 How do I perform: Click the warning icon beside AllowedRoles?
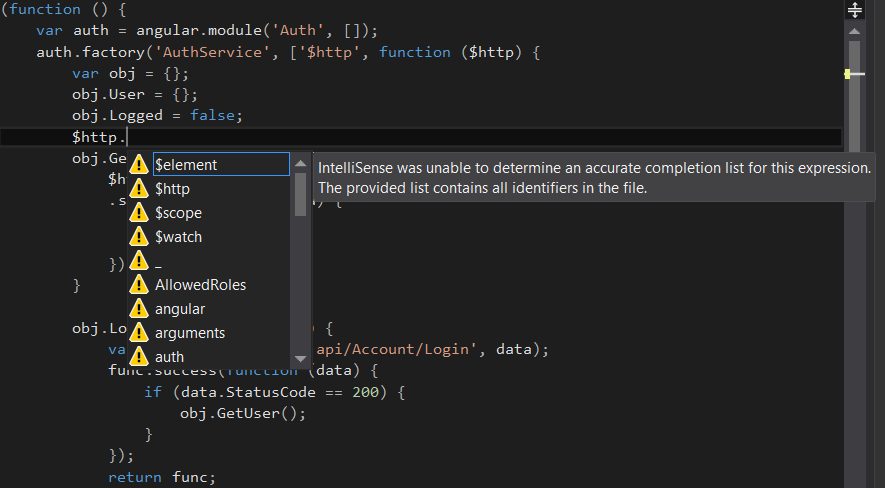[139, 285]
